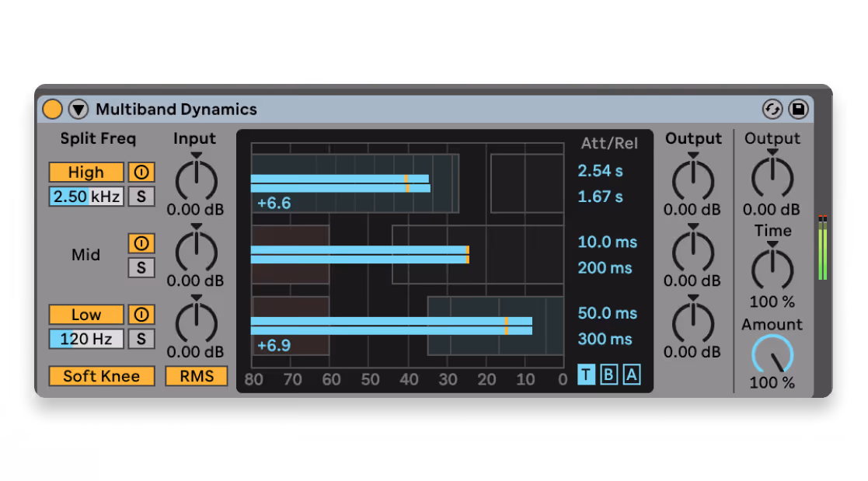Switch to the A above-threshold view
Viewport: 868px width, 481px height.
tap(631, 375)
